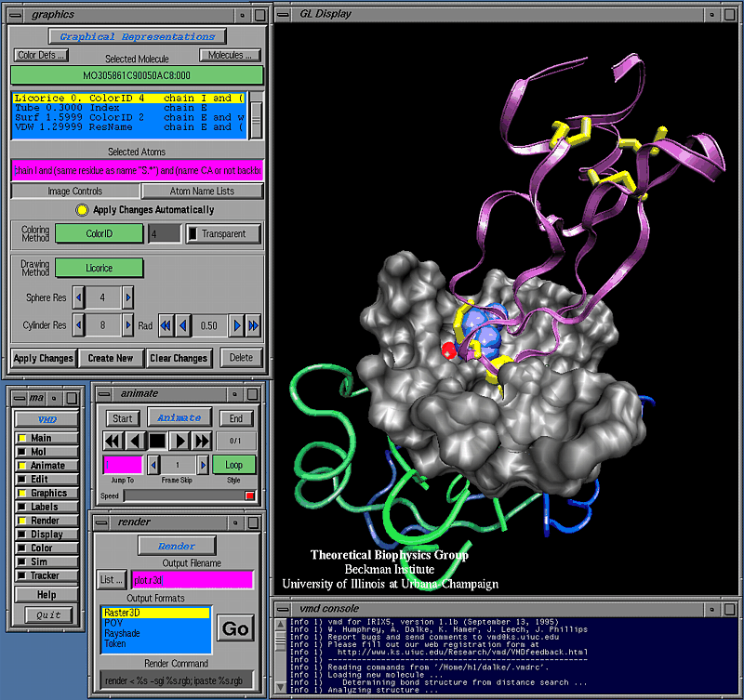This screenshot has width=744, height=700.
Task: Open the Coloring Method ColorID dropdown
Action: [x=99, y=234]
